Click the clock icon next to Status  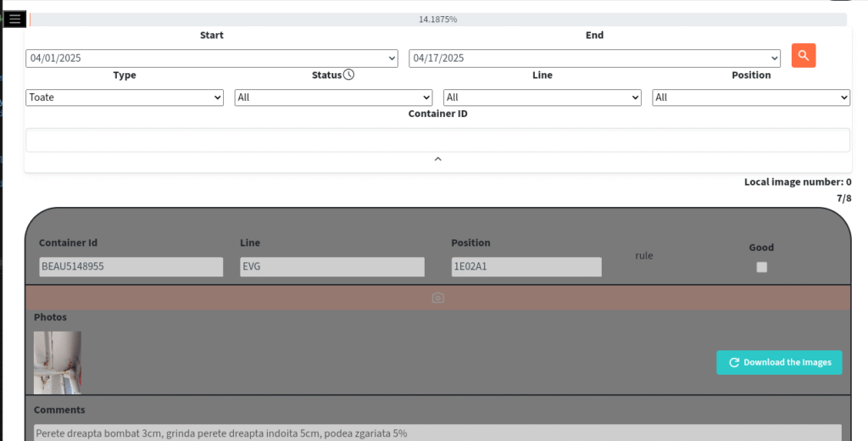348,75
